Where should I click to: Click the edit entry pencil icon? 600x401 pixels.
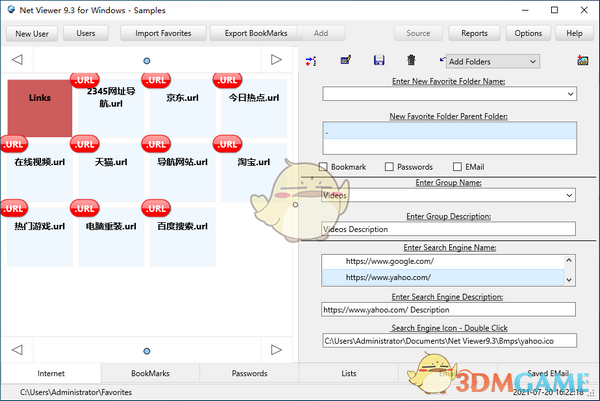point(346,60)
